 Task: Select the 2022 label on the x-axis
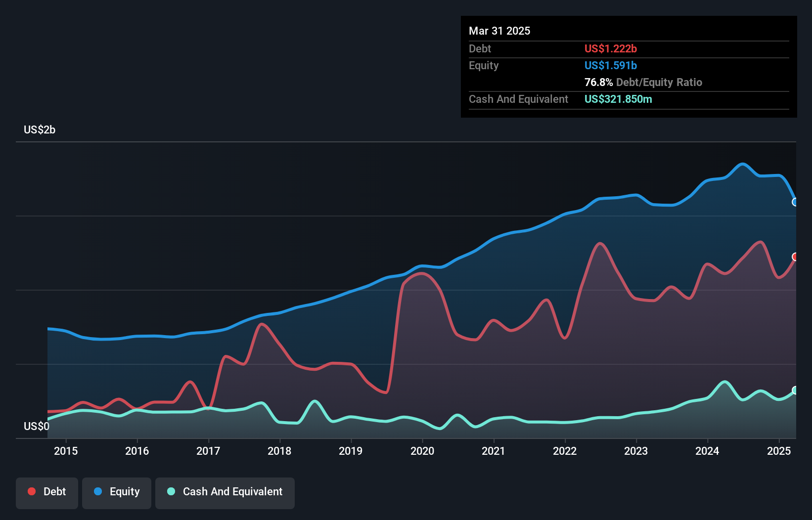[565, 451]
